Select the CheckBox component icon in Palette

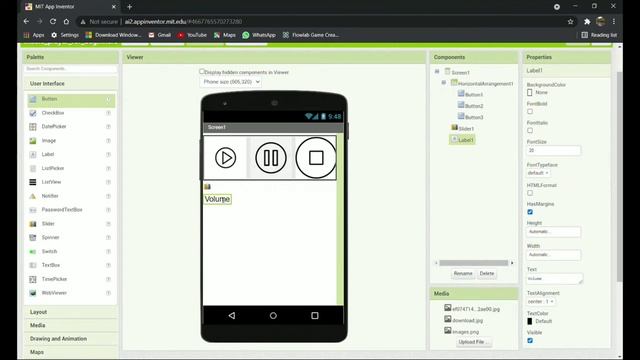33,113
